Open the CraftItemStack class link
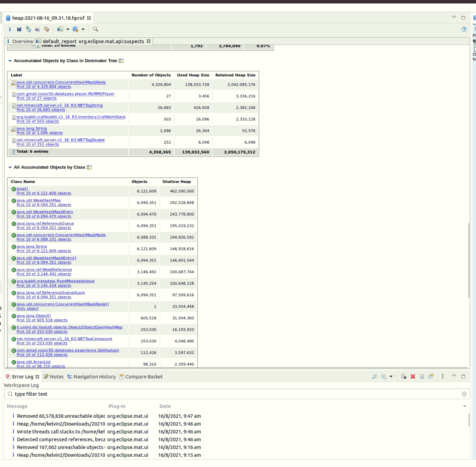 click(x=71, y=117)
